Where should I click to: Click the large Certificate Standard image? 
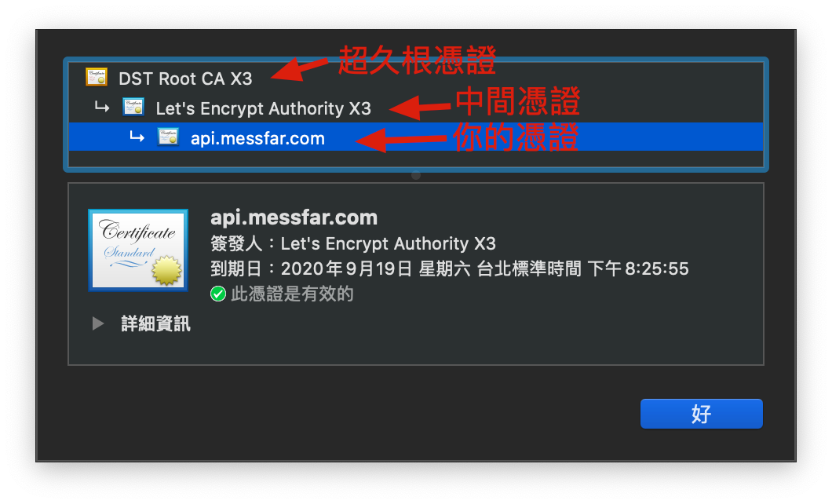coord(138,250)
